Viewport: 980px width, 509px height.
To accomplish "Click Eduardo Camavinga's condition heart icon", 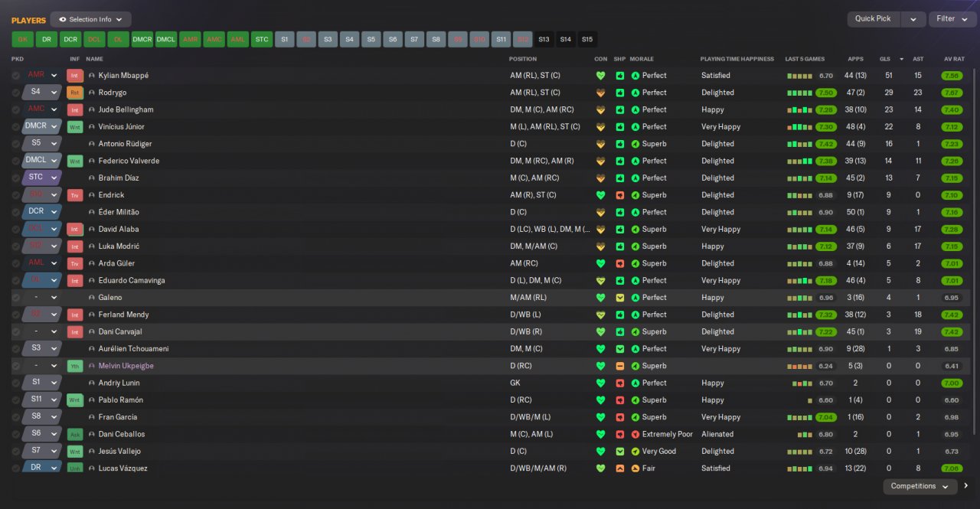I will (x=600, y=281).
